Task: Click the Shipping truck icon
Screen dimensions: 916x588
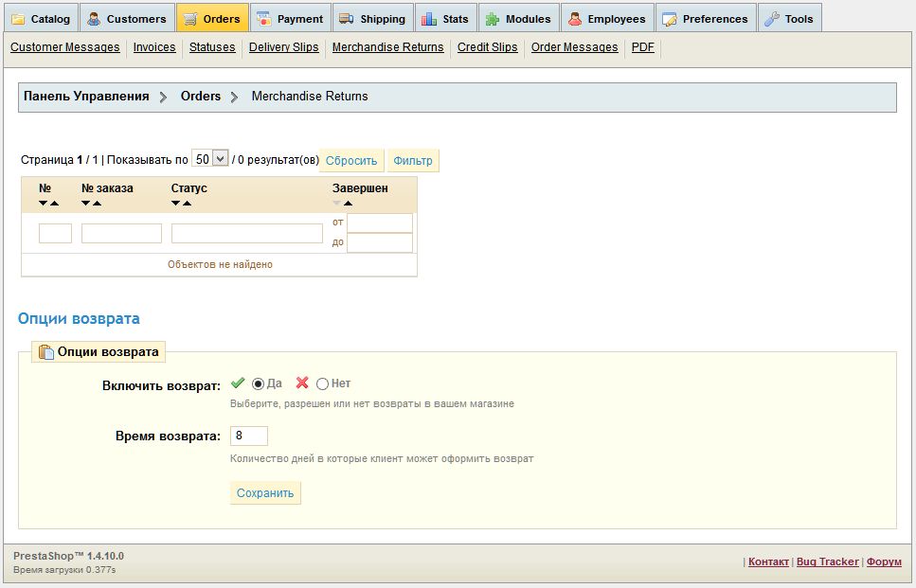Action: tap(346, 19)
